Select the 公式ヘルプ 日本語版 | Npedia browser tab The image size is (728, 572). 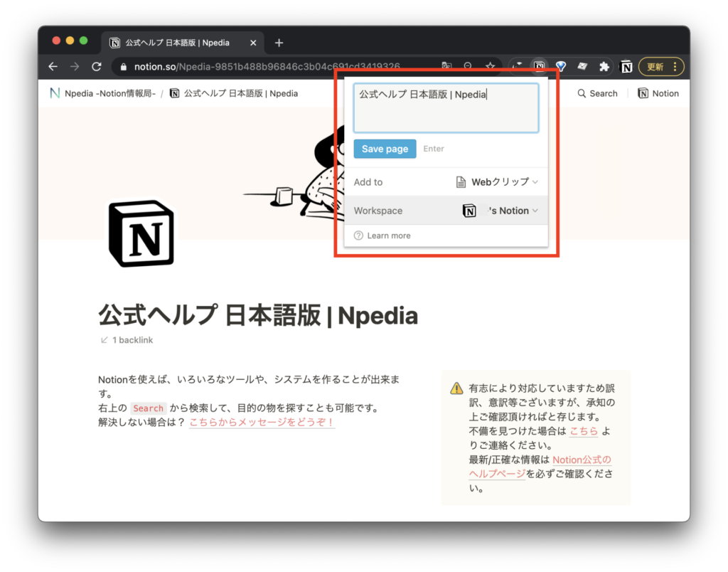pos(183,43)
